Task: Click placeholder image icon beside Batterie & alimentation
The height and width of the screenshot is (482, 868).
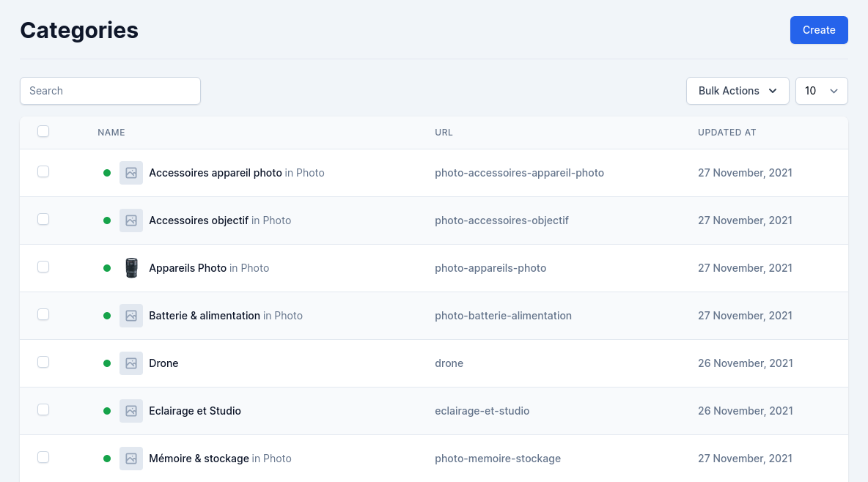Action: (x=131, y=316)
